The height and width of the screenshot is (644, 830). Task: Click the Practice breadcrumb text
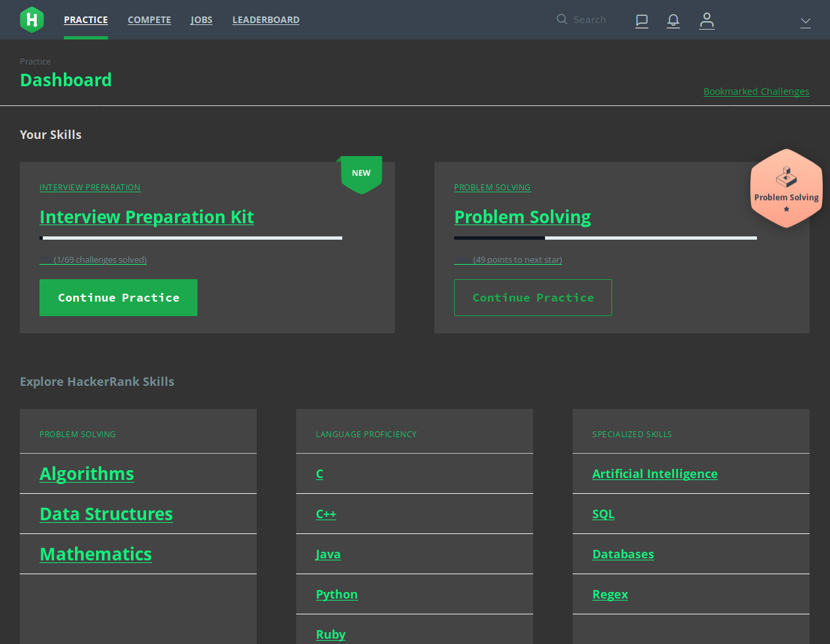(35, 61)
